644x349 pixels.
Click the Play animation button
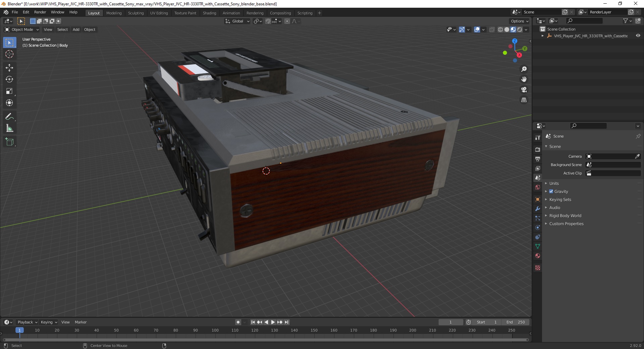click(x=273, y=322)
